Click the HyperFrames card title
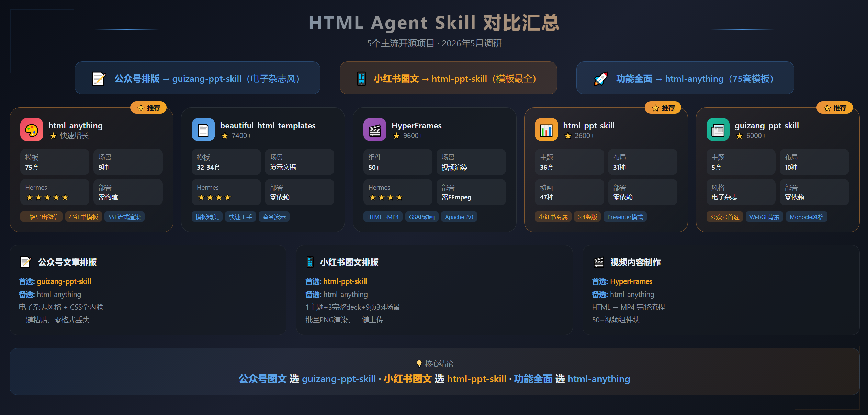This screenshot has width=868, height=415. [x=417, y=126]
